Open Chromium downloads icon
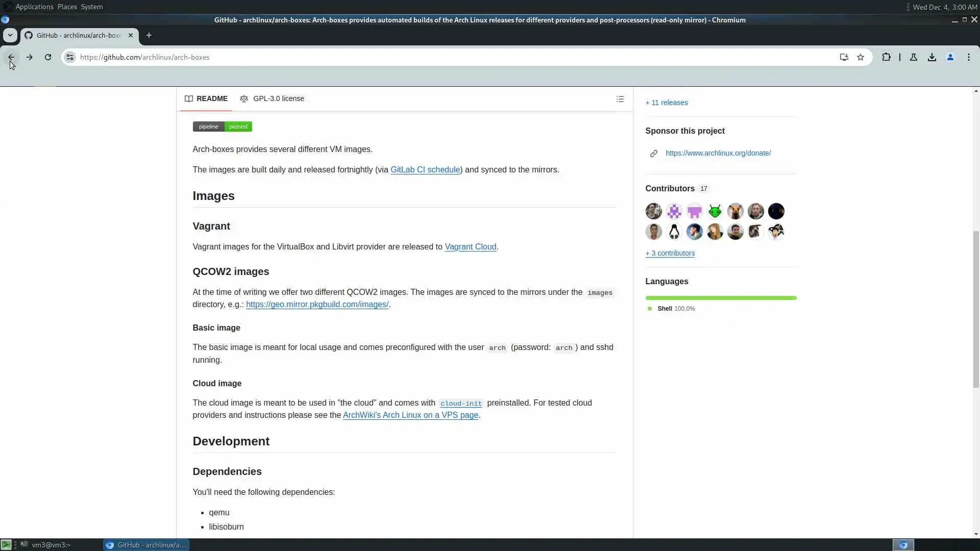 tap(932, 57)
